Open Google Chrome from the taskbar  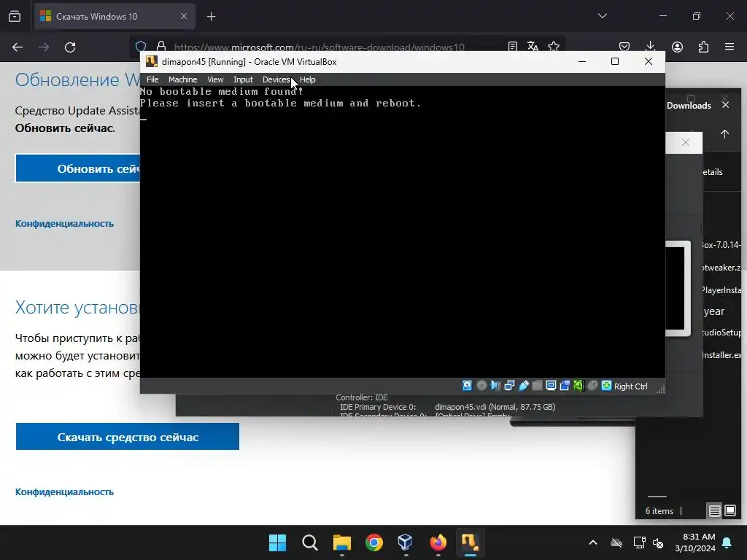point(374,542)
